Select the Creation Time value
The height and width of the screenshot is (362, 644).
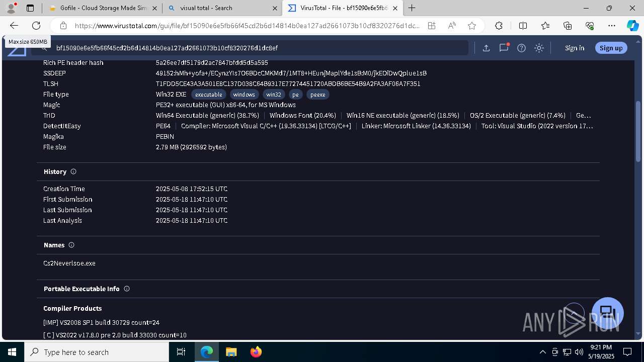(x=192, y=189)
